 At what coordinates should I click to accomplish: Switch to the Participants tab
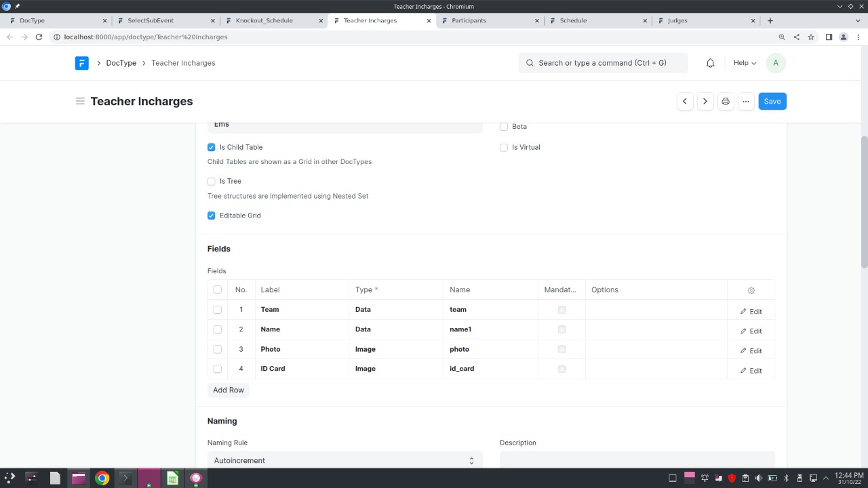click(x=489, y=20)
